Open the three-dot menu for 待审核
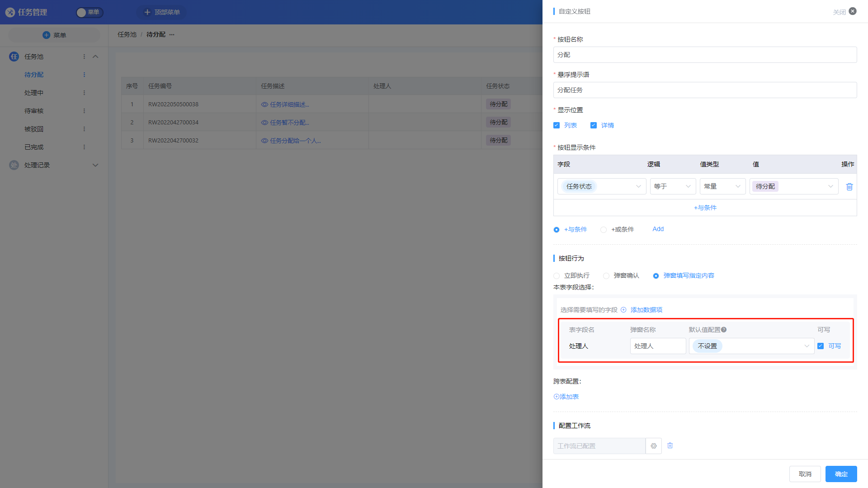 84,111
